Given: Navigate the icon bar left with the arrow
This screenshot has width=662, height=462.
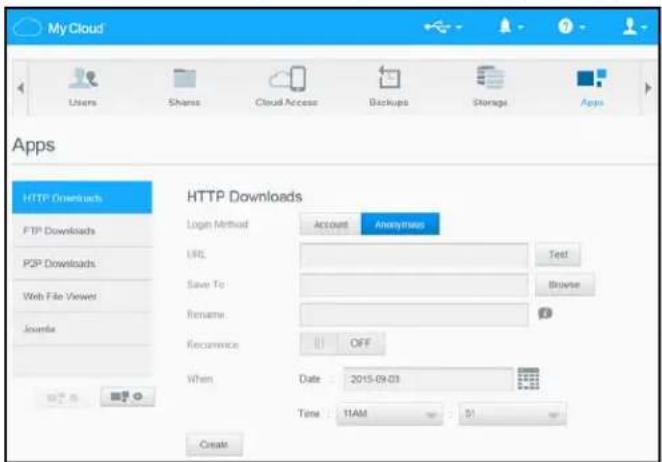Looking at the screenshot, I should click(20, 88).
